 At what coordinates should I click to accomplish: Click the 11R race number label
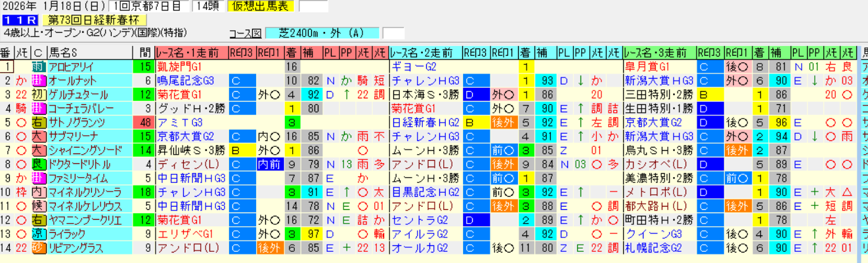20,20
